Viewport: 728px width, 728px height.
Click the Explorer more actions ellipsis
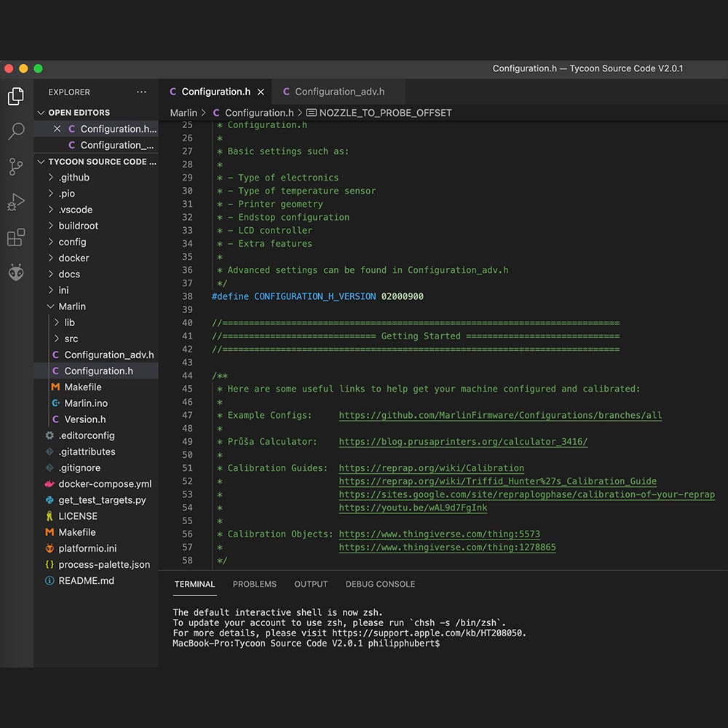[141, 92]
